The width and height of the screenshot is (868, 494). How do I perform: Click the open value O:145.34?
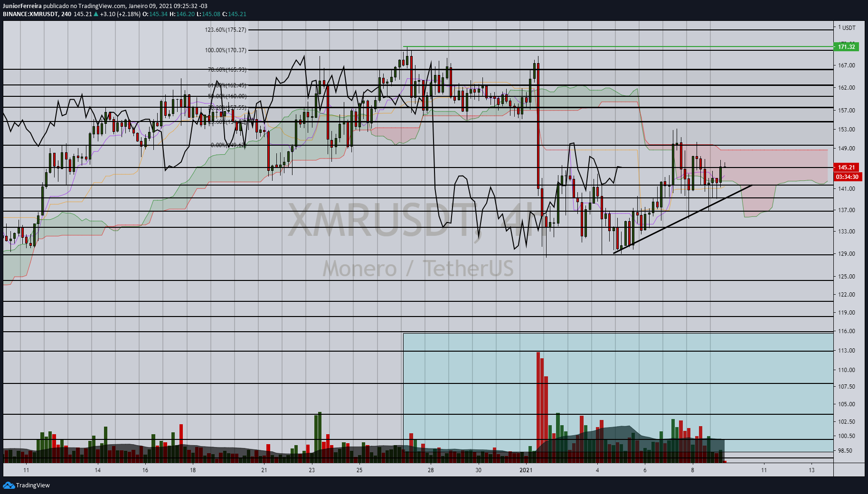(155, 14)
